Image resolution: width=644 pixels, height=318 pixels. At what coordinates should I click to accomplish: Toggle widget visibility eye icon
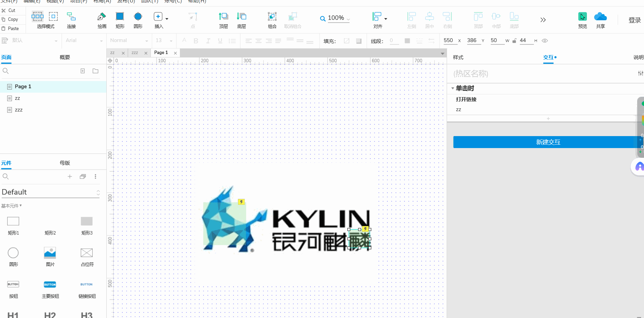pyautogui.click(x=545, y=41)
